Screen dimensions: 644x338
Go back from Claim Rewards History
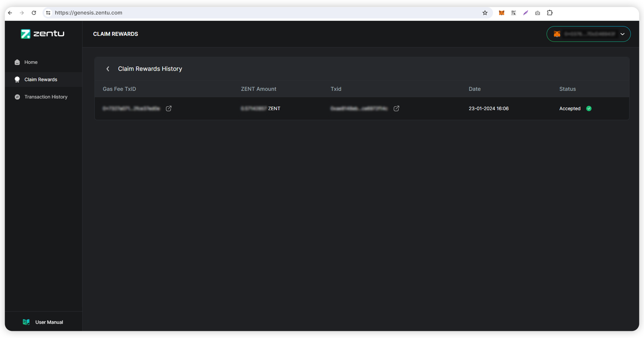coord(108,69)
